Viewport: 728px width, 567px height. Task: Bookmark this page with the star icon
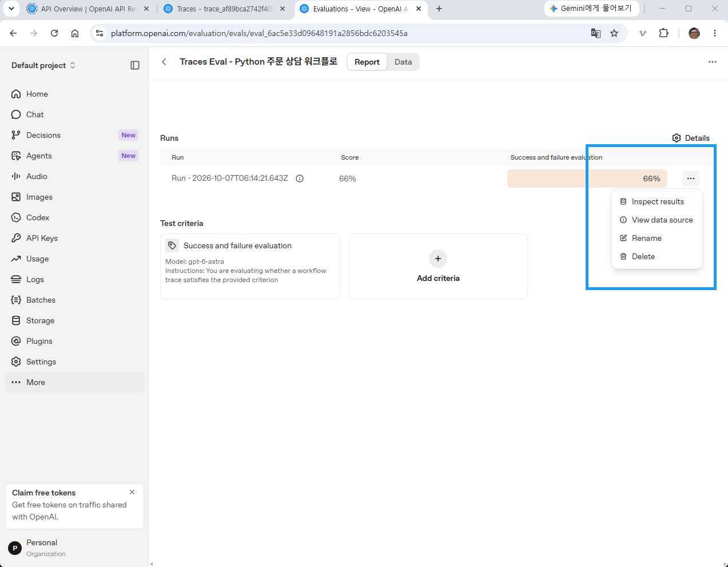click(614, 33)
